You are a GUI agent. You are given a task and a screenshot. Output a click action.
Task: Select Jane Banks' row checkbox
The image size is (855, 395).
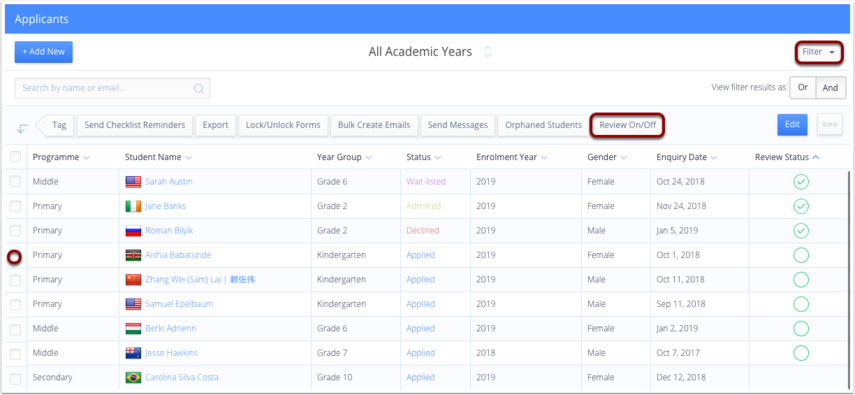(x=15, y=206)
